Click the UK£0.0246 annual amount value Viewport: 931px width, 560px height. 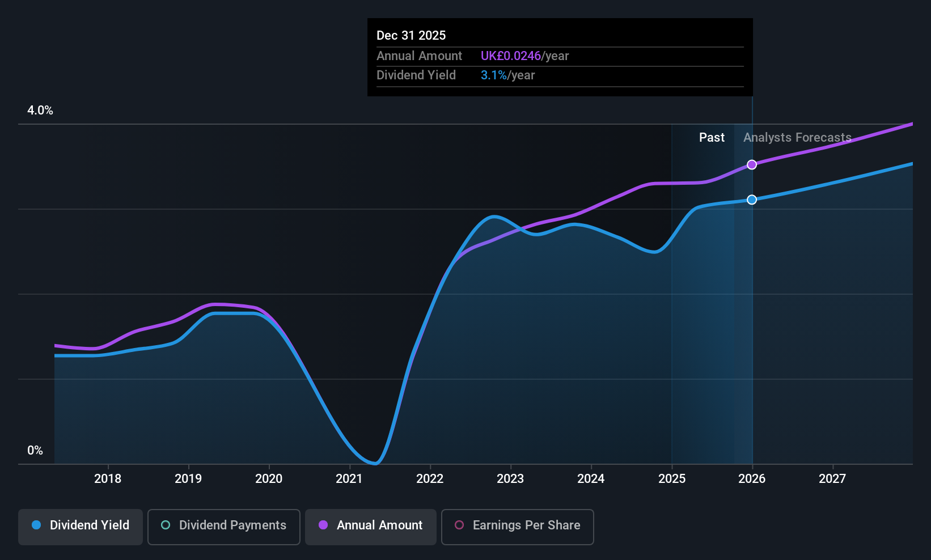[511, 56]
